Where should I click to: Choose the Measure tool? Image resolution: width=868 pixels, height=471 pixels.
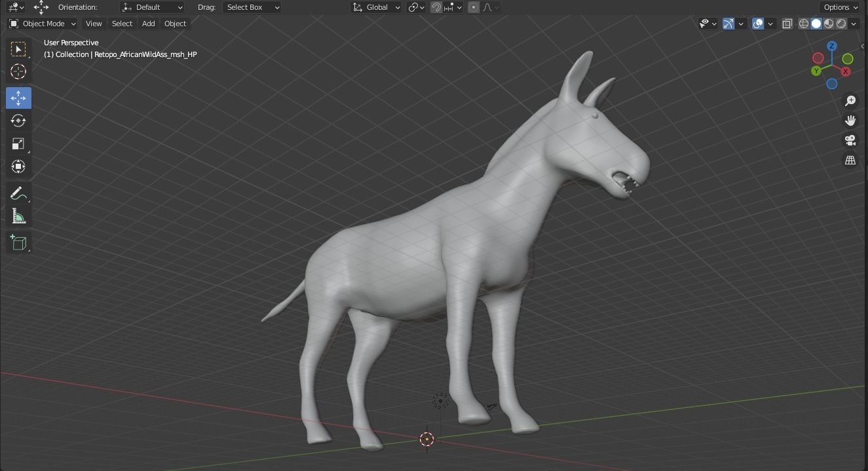[18, 216]
